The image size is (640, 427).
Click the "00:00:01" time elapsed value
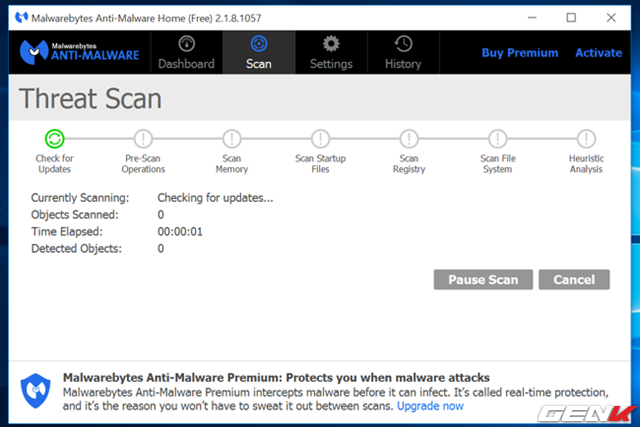(x=180, y=232)
